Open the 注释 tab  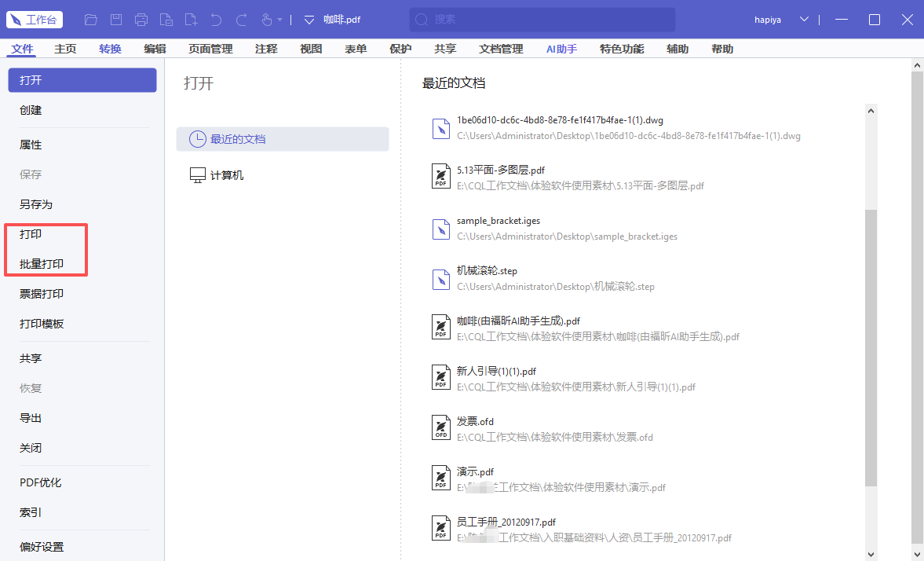[266, 49]
